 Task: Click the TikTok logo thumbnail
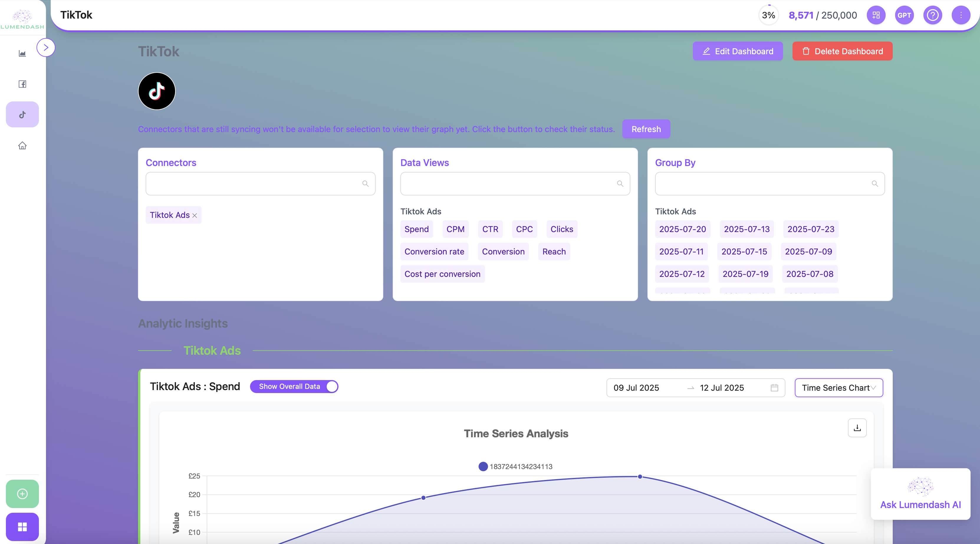[x=157, y=91]
